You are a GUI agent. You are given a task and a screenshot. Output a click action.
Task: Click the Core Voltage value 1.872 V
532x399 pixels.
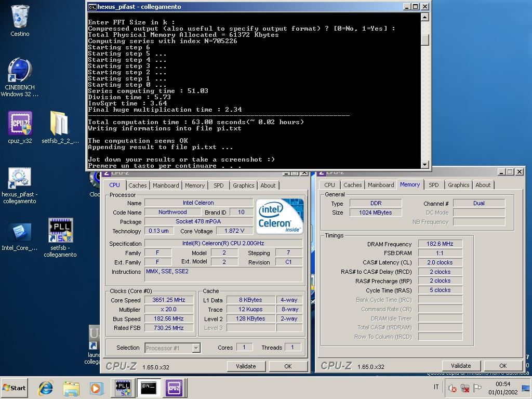pyautogui.click(x=234, y=231)
